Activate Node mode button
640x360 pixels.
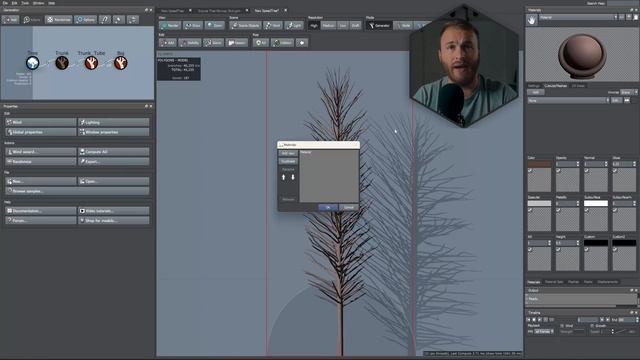point(403,25)
